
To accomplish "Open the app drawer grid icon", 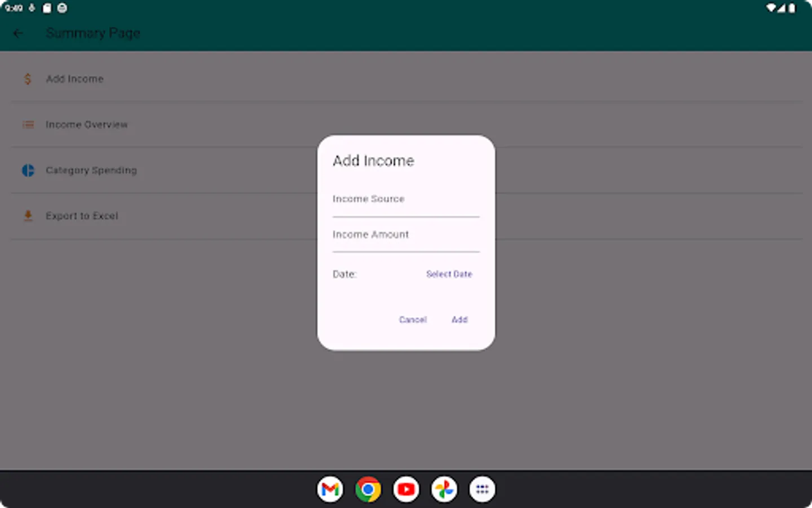I will click(482, 489).
